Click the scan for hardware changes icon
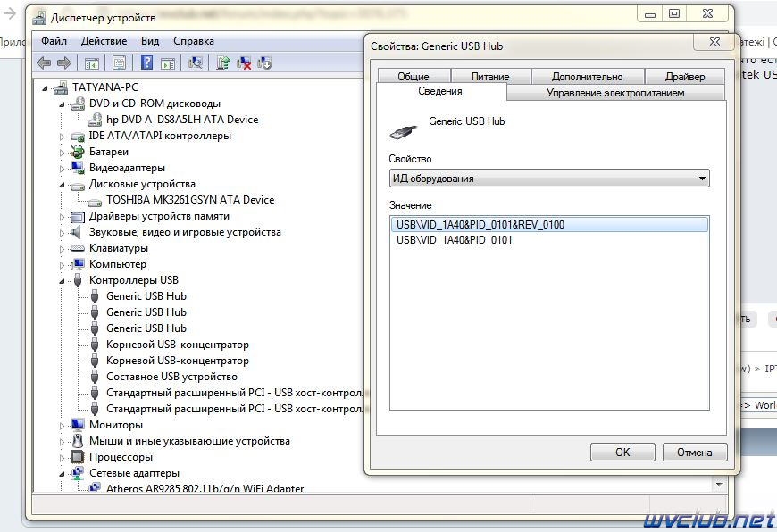Viewport: 777px width, 532px height. [x=196, y=62]
